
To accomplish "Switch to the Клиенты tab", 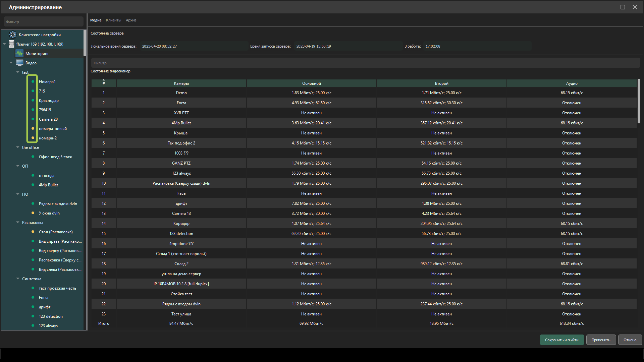I will coord(113,20).
